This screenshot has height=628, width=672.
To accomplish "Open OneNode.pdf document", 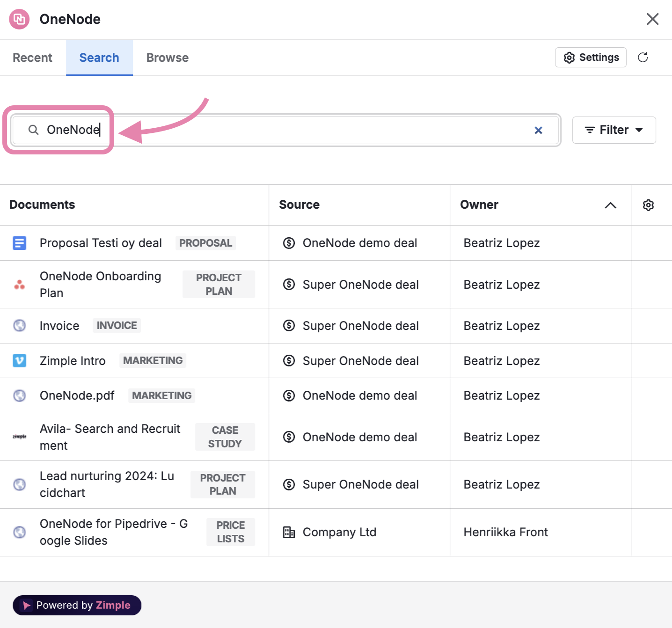I will coord(77,396).
